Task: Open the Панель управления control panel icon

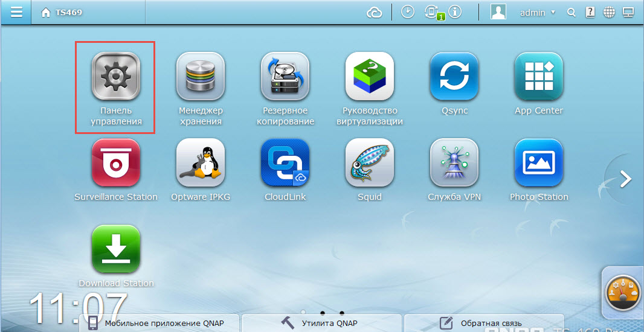Action: click(x=116, y=76)
